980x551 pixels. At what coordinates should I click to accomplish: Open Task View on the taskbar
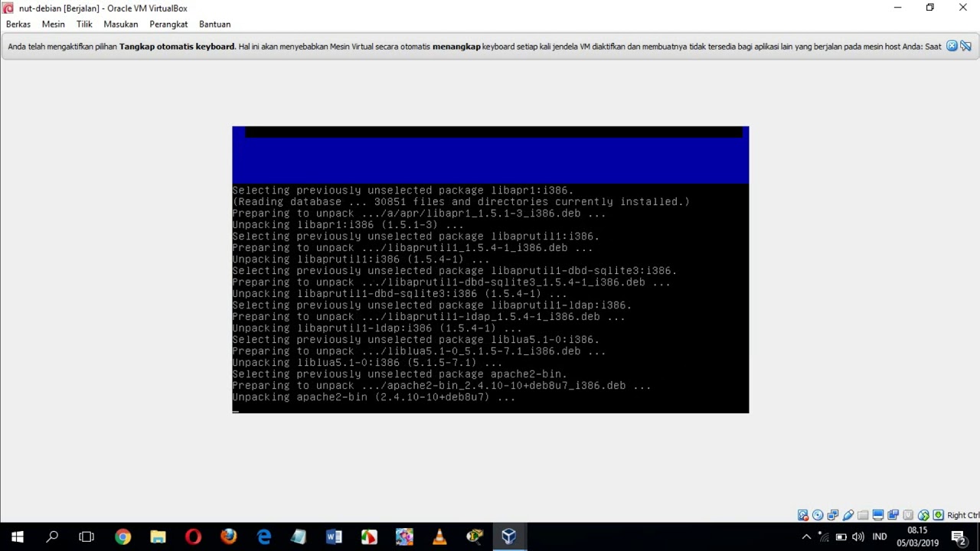(x=87, y=536)
